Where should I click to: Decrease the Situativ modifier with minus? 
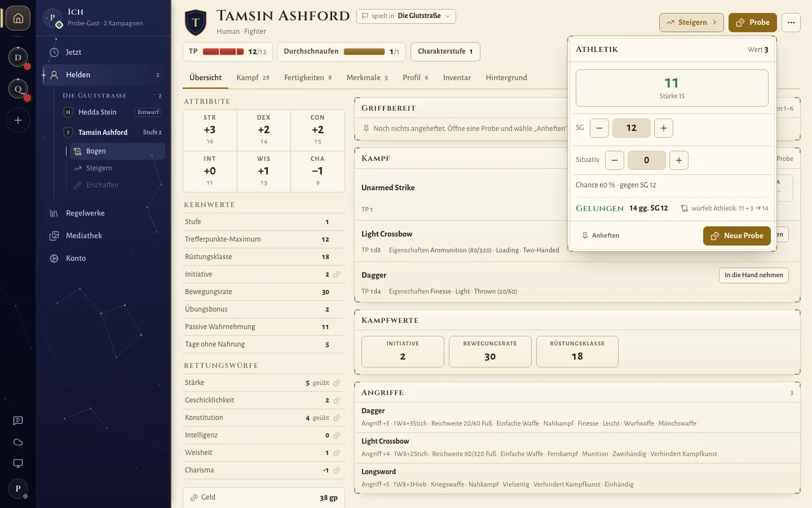pyautogui.click(x=615, y=160)
